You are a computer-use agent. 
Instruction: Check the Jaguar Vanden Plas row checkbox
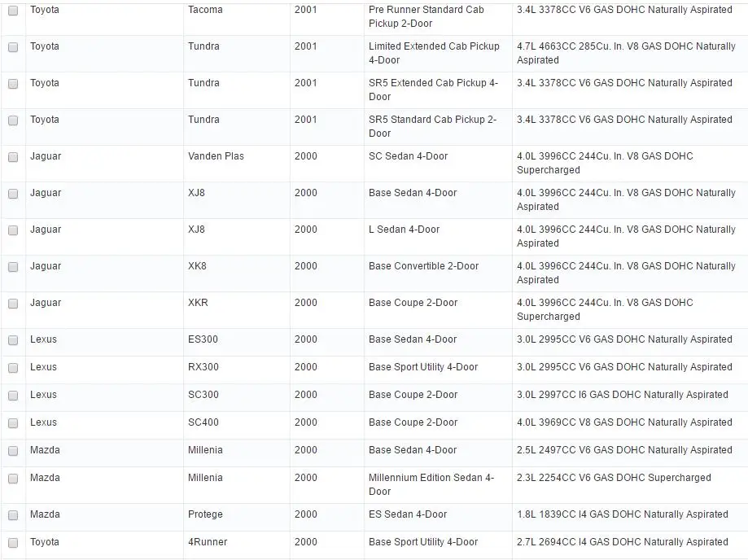point(13,157)
